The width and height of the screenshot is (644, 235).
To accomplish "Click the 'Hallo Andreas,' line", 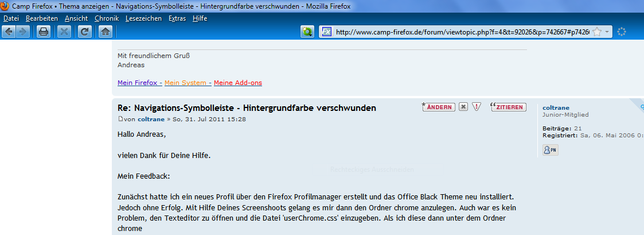I will [142, 134].
